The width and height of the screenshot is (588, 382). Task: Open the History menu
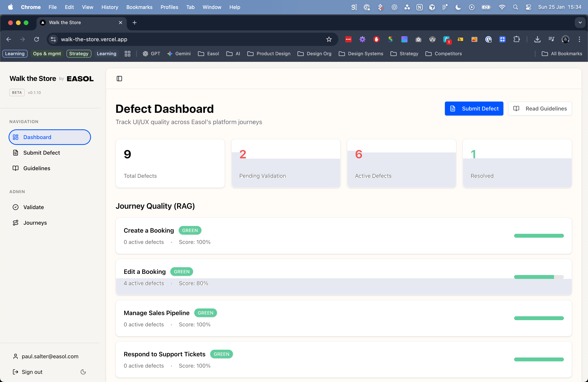110,7
